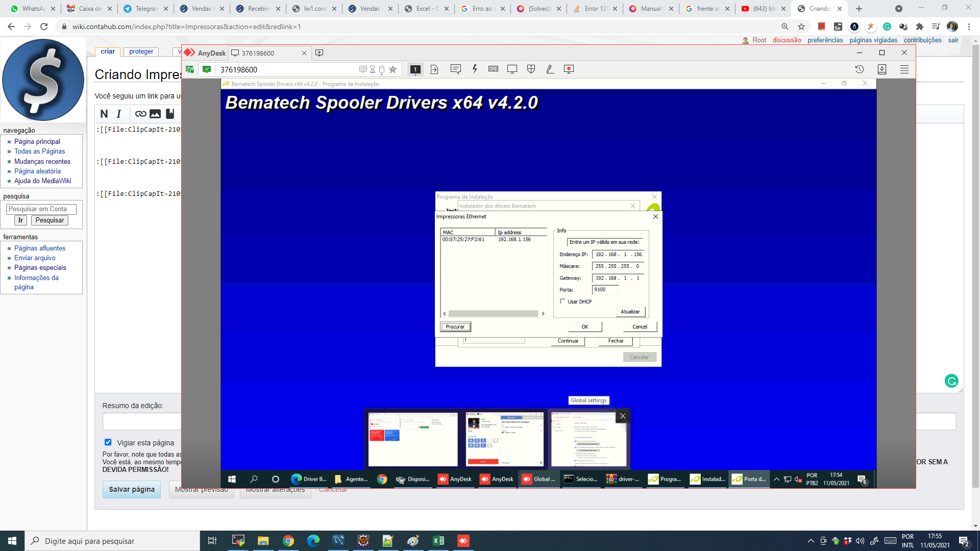Show hidden icons chevron in system tray
This screenshot has width=980, height=551.
pyautogui.click(x=811, y=541)
